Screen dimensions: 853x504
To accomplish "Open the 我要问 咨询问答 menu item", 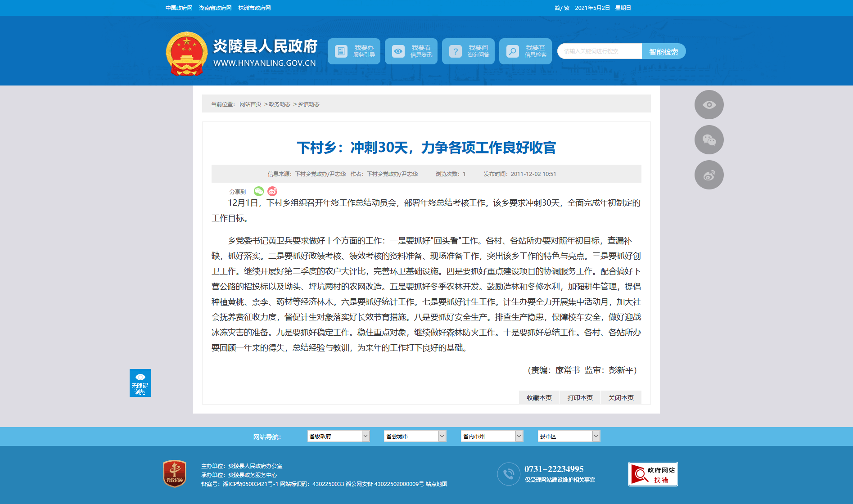I will pyautogui.click(x=468, y=51).
